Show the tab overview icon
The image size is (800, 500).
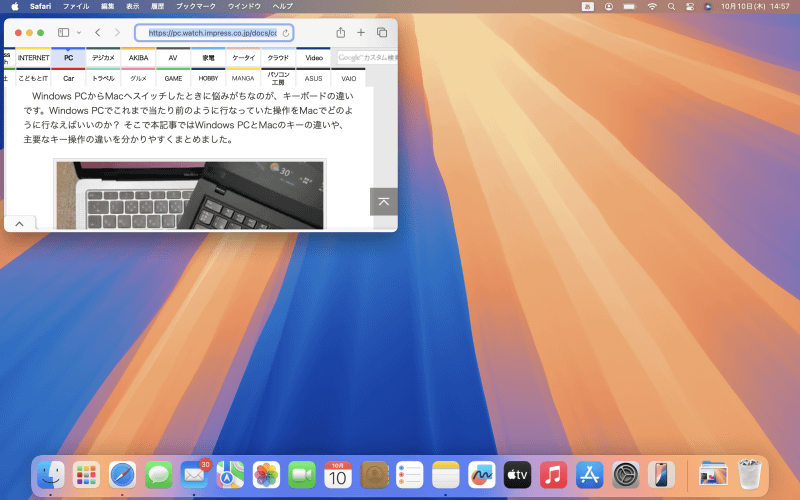382,33
